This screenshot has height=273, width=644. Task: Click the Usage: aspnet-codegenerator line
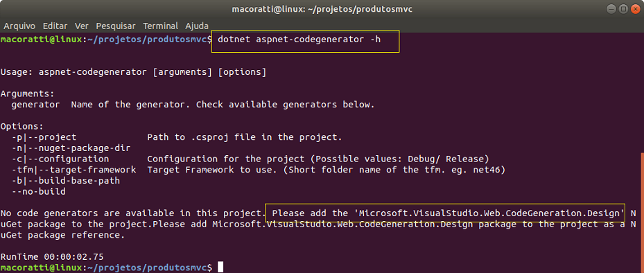click(133, 72)
